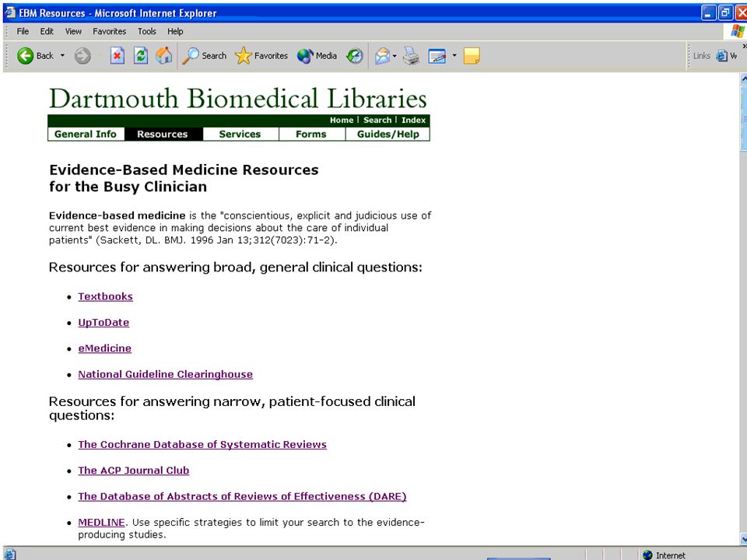The image size is (747, 560).
Task: Click the Mail envelope icon
Action: (x=382, y=56)
